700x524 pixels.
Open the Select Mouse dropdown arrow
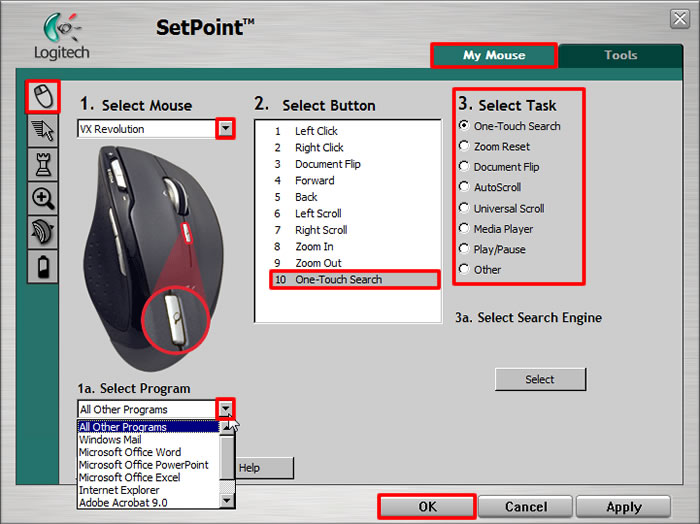[x=226, y=129]
